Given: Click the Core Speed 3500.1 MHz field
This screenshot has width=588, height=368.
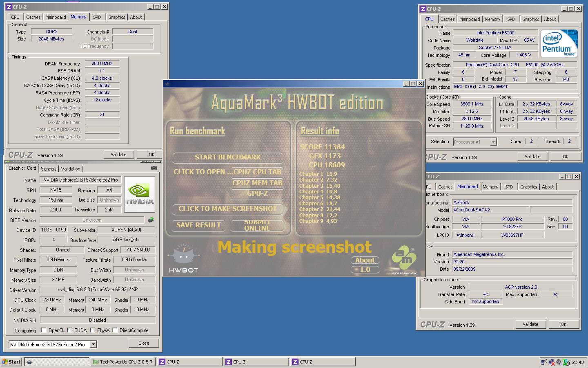Looking at the screenshot, I should [472, 104].
